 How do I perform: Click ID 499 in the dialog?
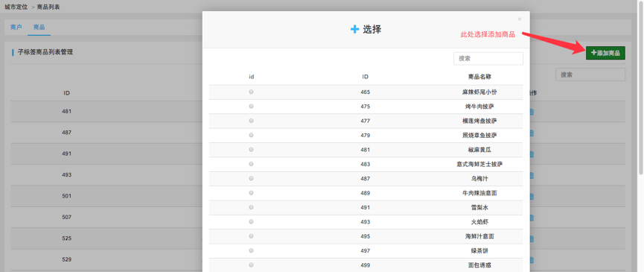coord(365,265)
